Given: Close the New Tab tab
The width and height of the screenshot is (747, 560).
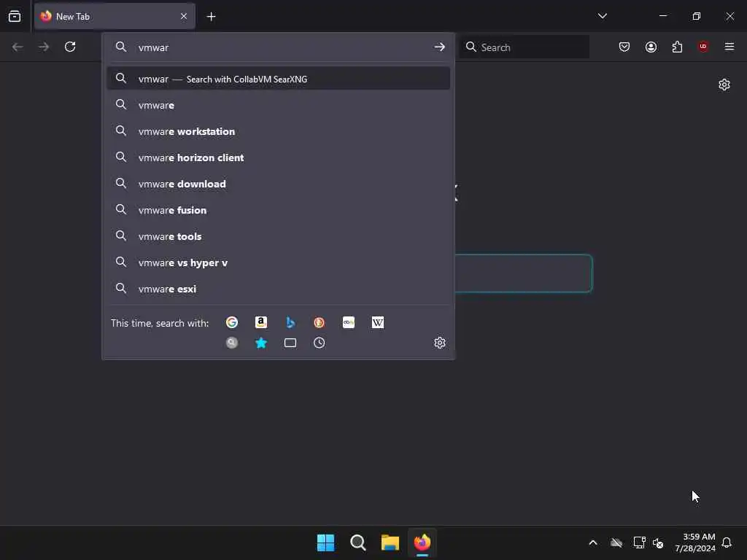Looking at the screenshot, I should [184, 16].
